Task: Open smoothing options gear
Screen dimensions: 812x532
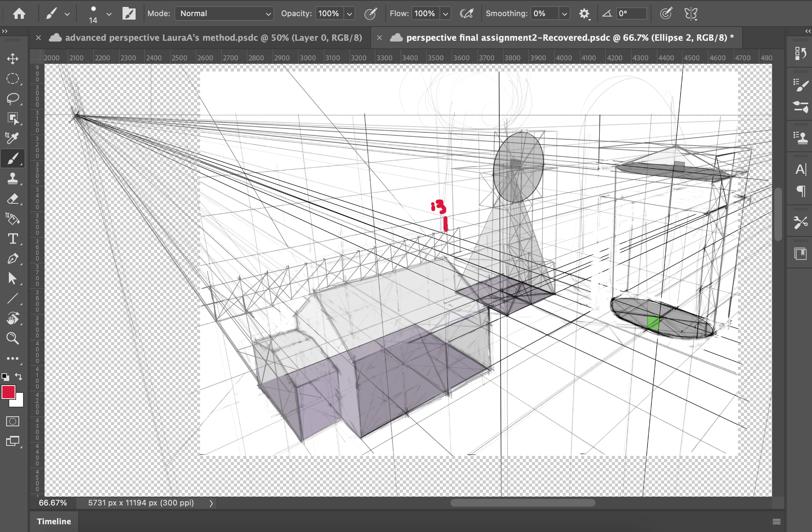Action: [584, 14]
